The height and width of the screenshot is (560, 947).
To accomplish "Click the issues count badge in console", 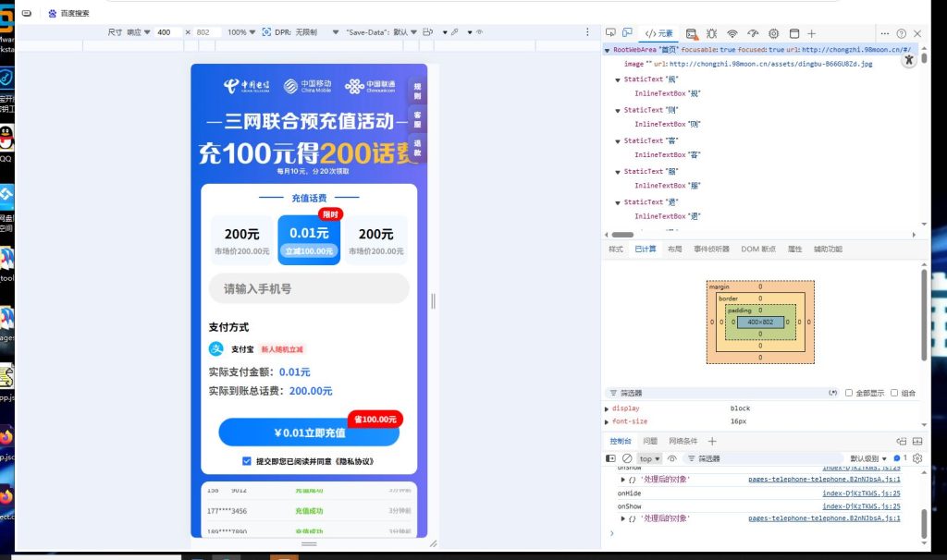I will click(901, 458).
